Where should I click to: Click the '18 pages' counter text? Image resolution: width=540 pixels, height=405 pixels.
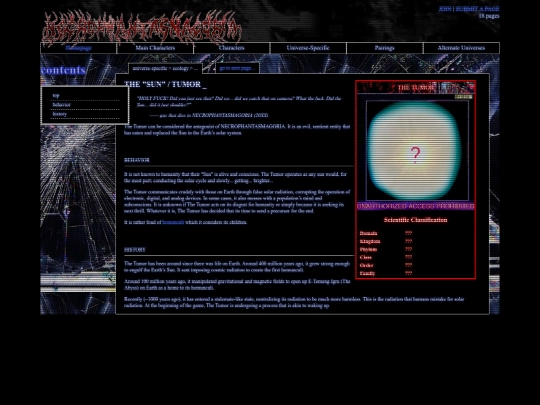pos(489,16)
